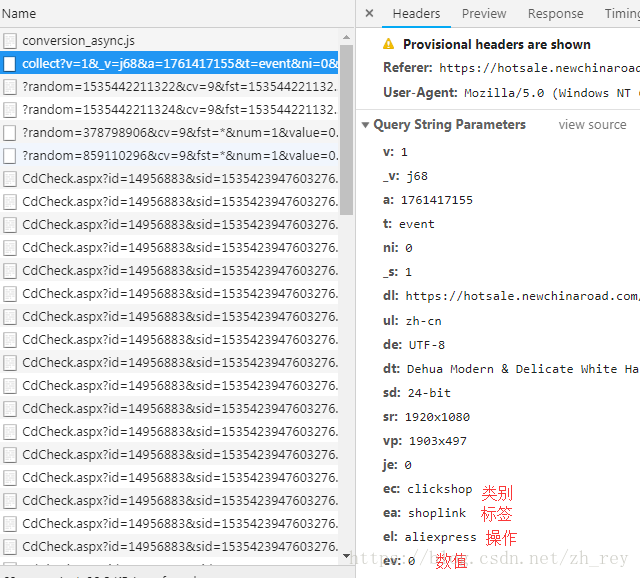640x578 pixels.
Task: Click view source link for query parameters
Action: pyautogui.click(x=592, y=124)
